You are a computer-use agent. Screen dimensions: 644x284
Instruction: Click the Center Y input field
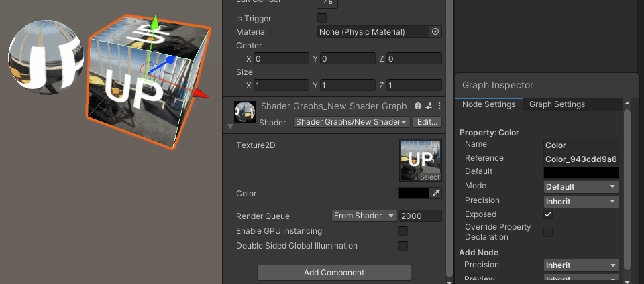pyautogui.click(x=348, y=58)
